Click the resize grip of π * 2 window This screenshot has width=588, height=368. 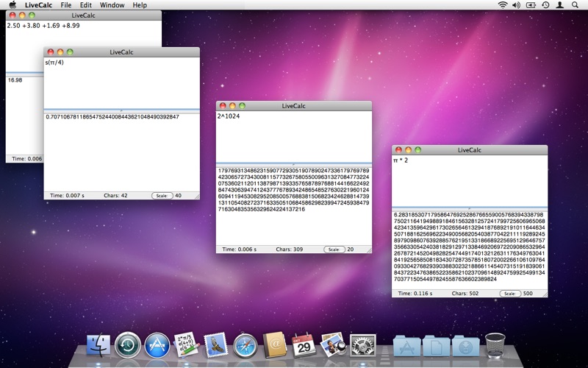point(545,294)
